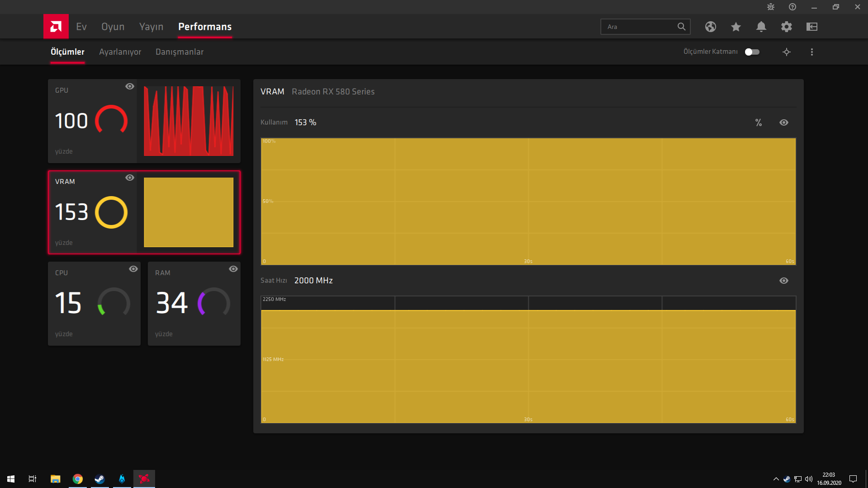This screenshot has height=488, width=868.
Task: Click the 153 % usage value
Action: point(306,122)
